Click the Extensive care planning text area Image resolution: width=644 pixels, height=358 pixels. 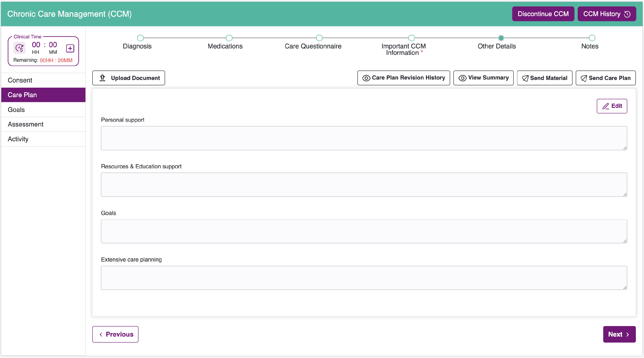pos(364,278)
